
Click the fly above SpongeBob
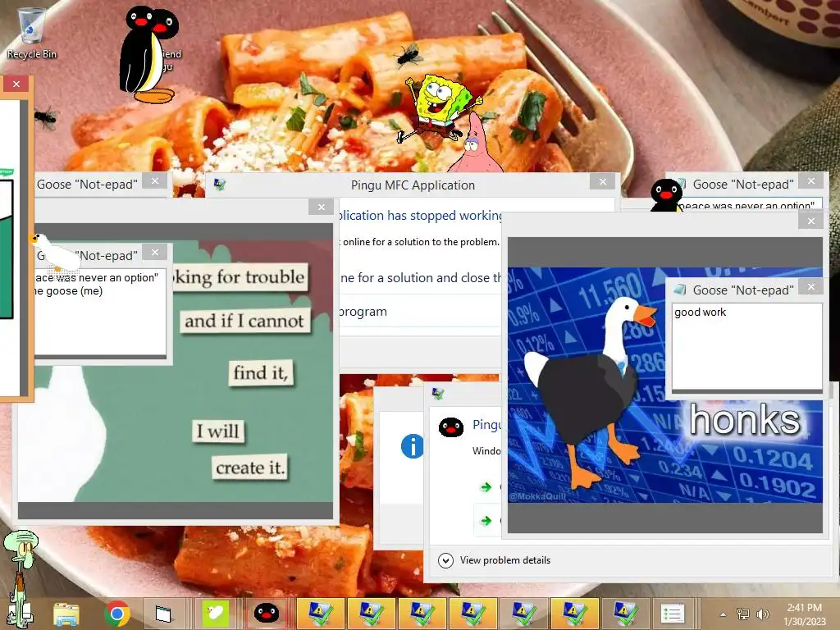tap(410, 55)
